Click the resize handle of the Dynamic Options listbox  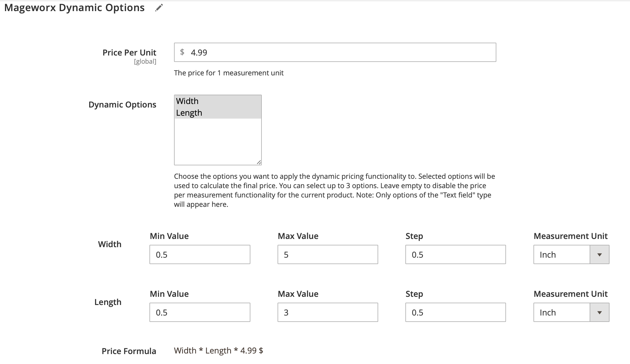coord(259,162)
